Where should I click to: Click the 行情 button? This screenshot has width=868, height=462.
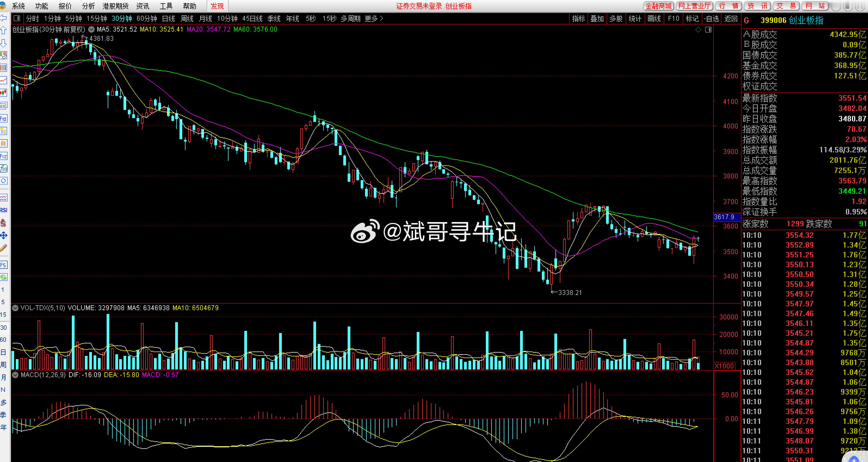[728, 6]
